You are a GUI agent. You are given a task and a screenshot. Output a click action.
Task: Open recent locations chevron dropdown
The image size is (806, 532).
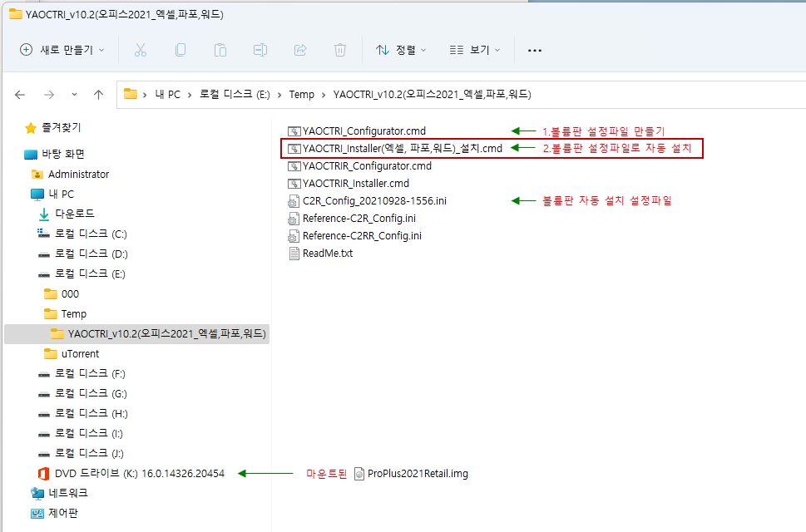coord(75,95)
